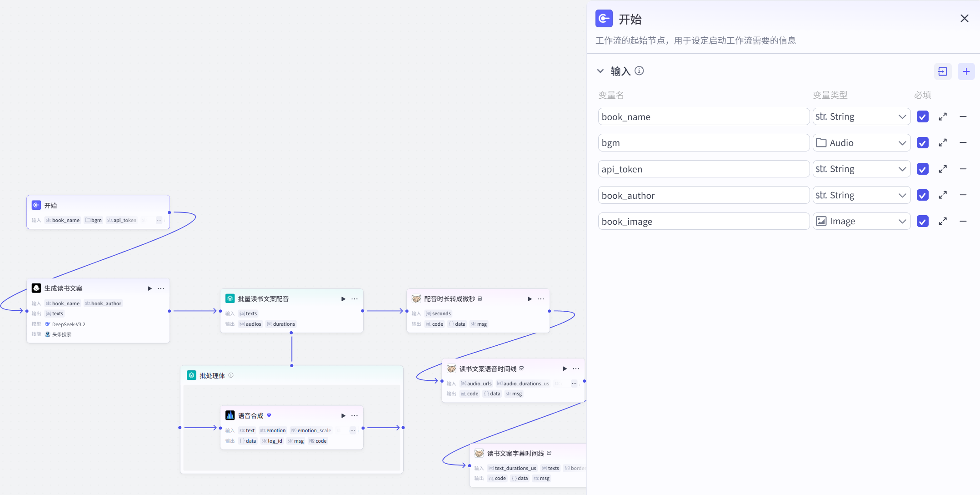
Task: Open the Image type dropdown for book_image
Action: coord(861,221)
